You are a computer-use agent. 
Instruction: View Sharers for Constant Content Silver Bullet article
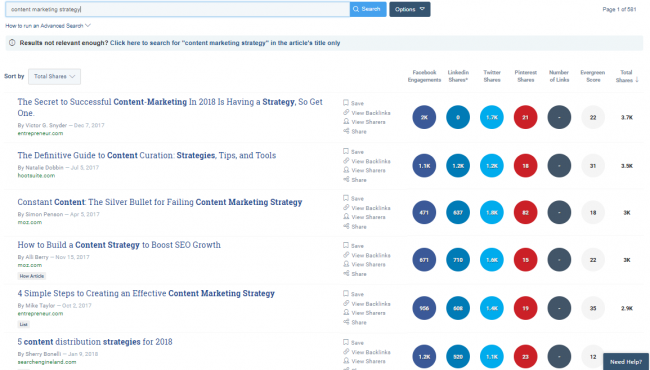click(x=364, y=217)
